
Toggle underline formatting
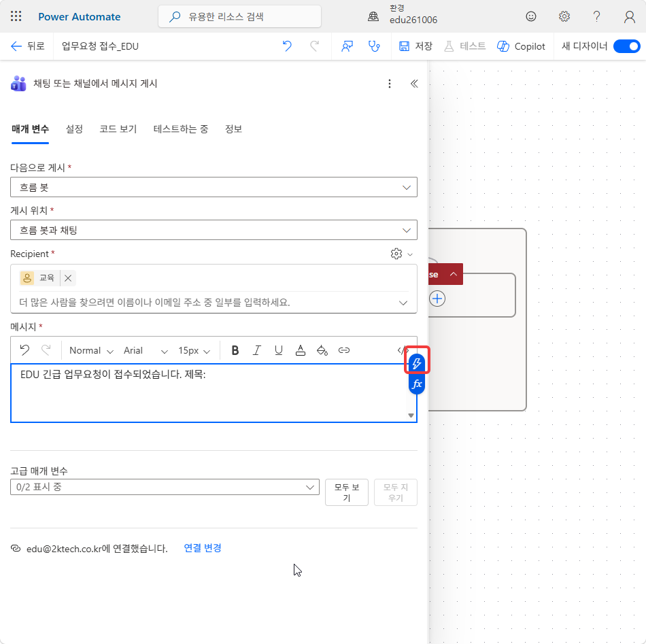coord(279,350)
